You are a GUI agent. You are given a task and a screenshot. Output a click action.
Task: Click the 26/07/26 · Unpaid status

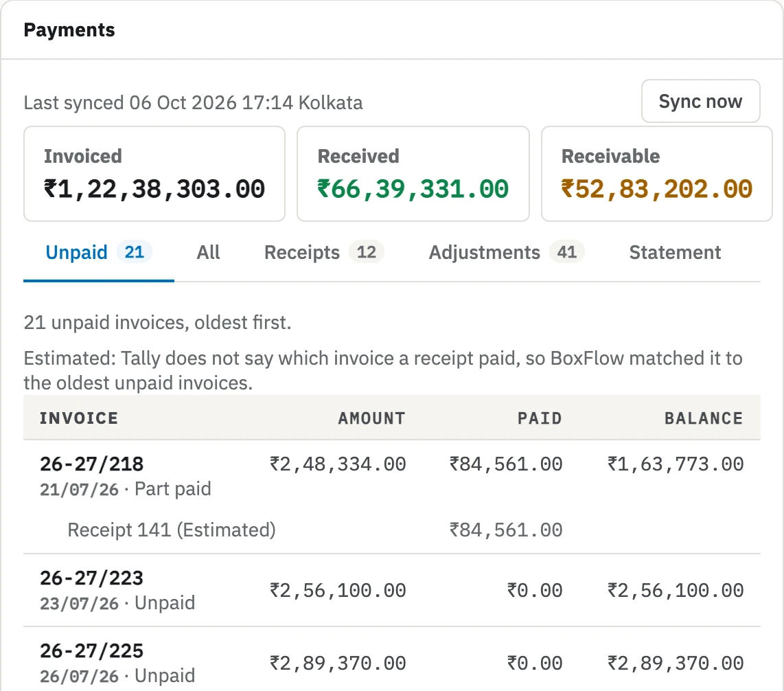[x=117, y=675]
